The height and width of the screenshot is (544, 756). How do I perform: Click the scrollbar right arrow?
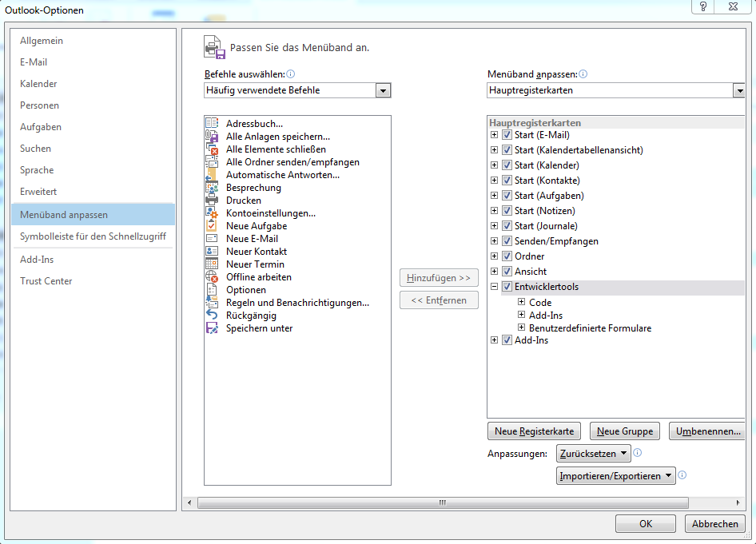point(738,502)
